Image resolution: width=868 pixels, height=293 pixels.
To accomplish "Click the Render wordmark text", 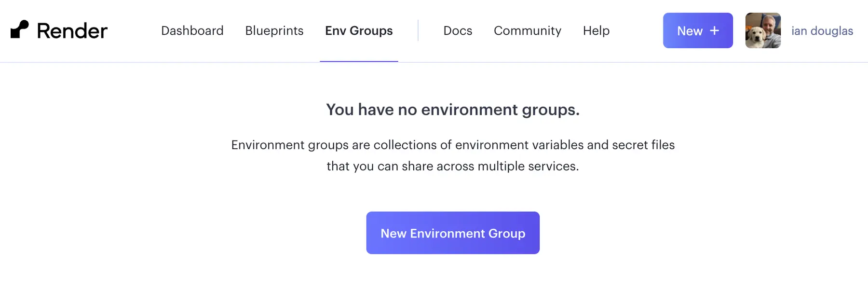I will point(72,31).
